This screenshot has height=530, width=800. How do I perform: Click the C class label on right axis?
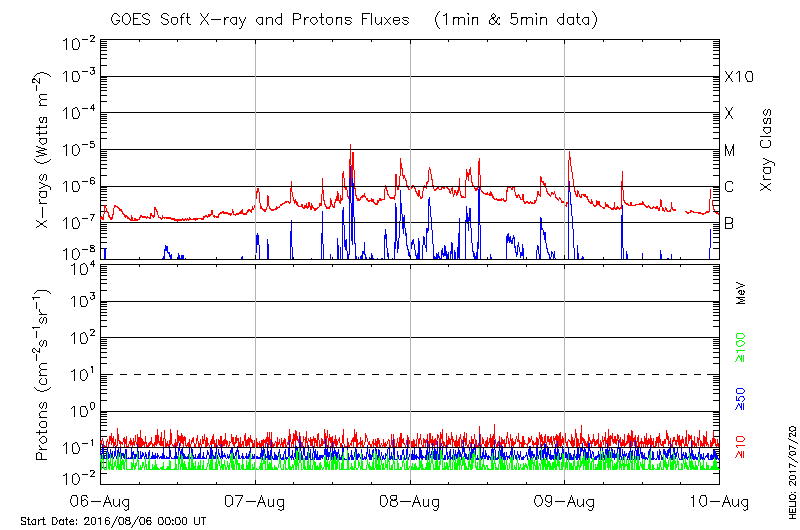coord(730,187)
